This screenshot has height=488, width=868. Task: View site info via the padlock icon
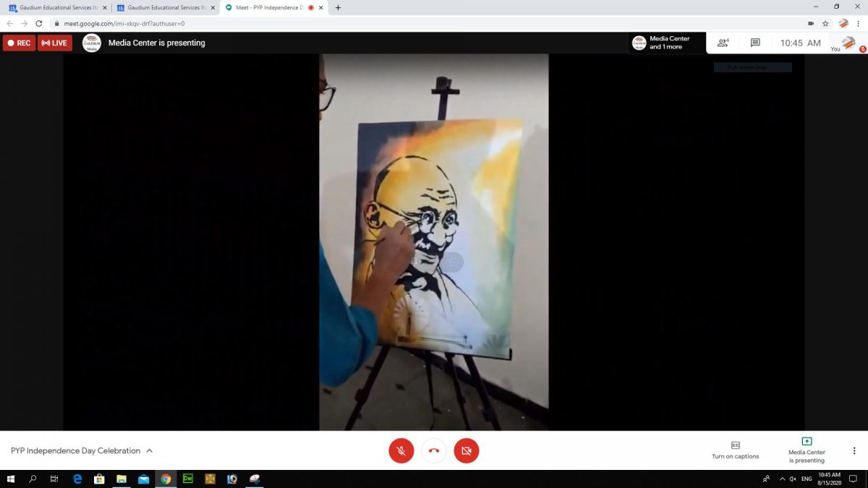[56, 23]
